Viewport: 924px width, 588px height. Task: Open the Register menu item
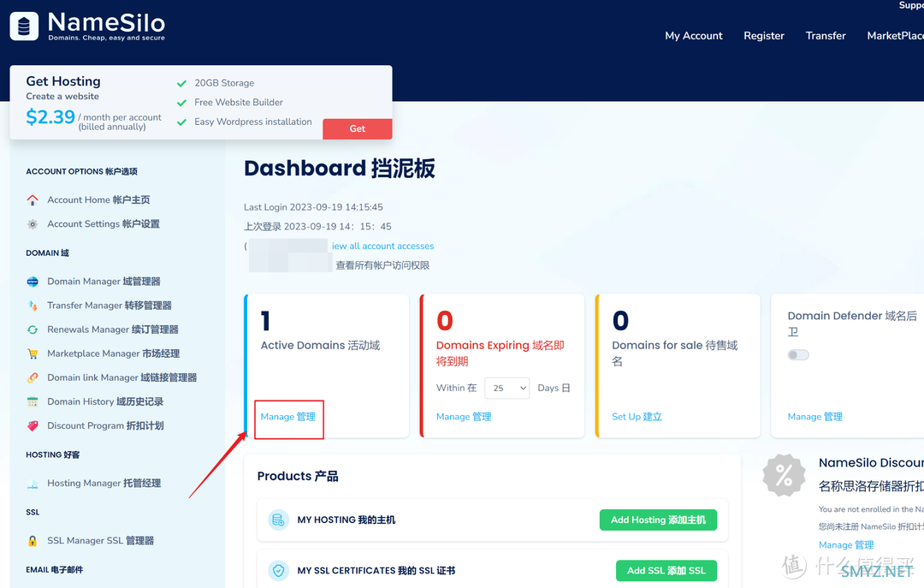764,36
